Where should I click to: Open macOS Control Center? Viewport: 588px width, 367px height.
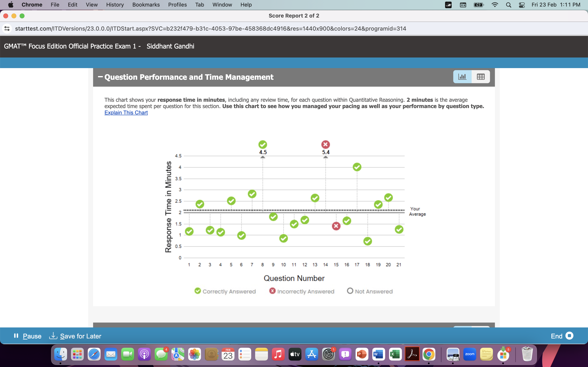(522, 5)
